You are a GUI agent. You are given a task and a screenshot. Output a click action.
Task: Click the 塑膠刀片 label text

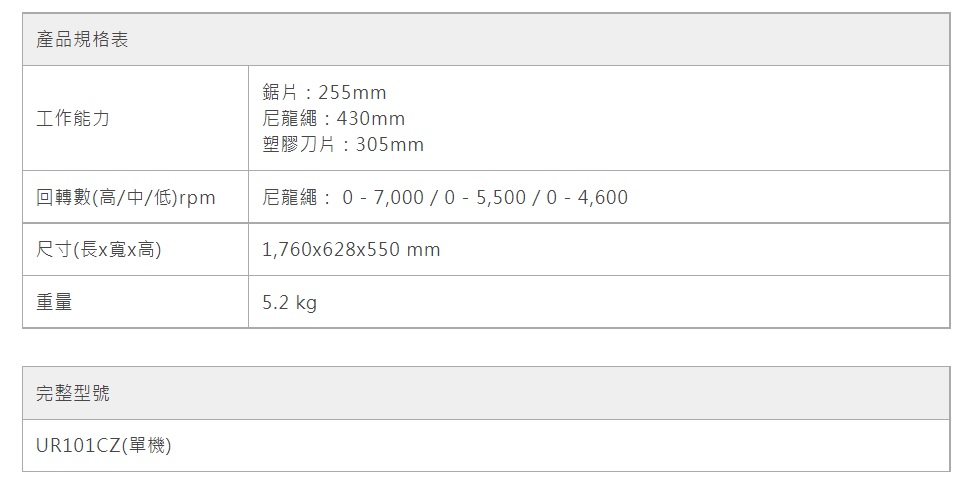(x=298, y=145)
